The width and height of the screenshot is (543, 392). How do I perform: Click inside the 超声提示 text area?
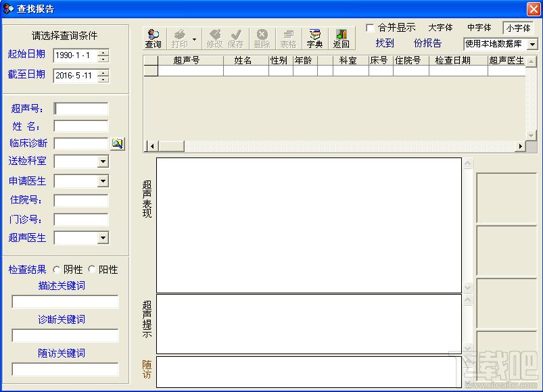(309, 324)
